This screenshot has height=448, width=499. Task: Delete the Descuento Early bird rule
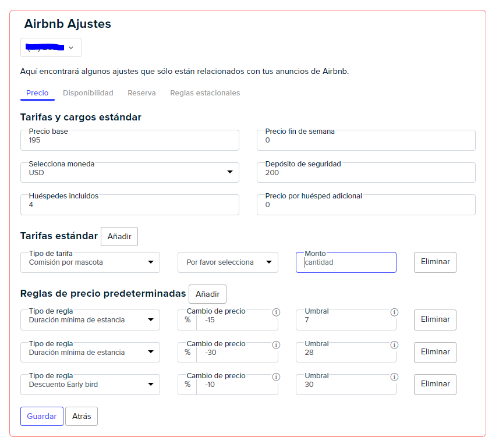pyautogui.click(x=435, y=385)
